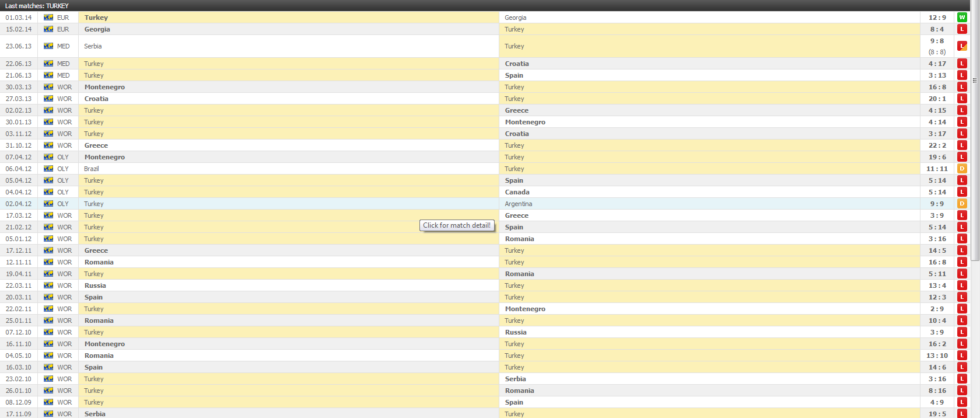
Task: Select Montenegro in the 30.03.13 row
Action: click(x=104, y=87)
